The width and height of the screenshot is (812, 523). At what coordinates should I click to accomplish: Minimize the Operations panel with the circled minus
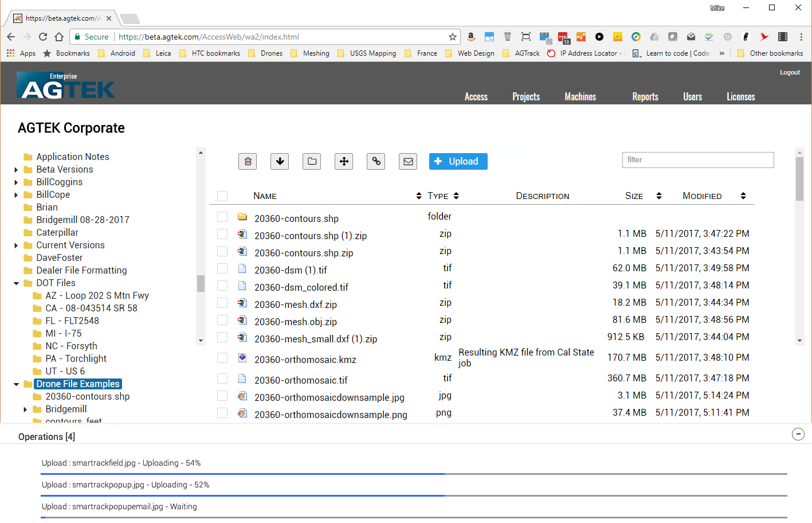798,434
